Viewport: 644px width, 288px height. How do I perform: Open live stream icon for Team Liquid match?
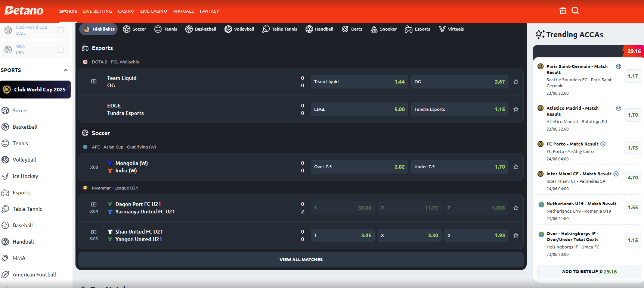point(94,81)
